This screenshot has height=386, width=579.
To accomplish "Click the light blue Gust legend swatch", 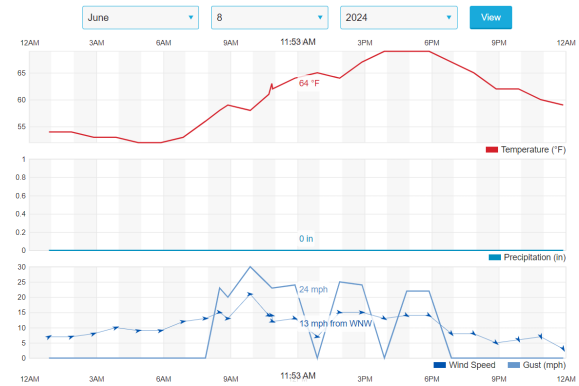I will [514, 365].
